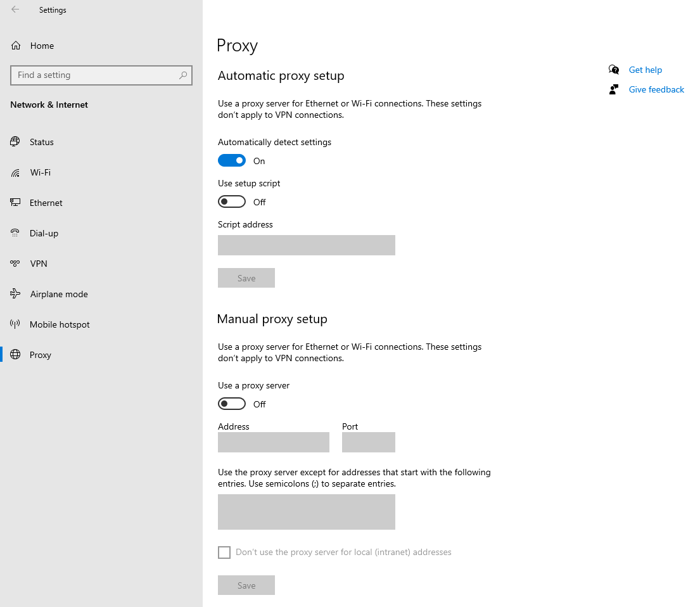Image resolution: width=700 pixels, height=607 pixels.
Task: Open the Get help link
Action: point(645,70)
